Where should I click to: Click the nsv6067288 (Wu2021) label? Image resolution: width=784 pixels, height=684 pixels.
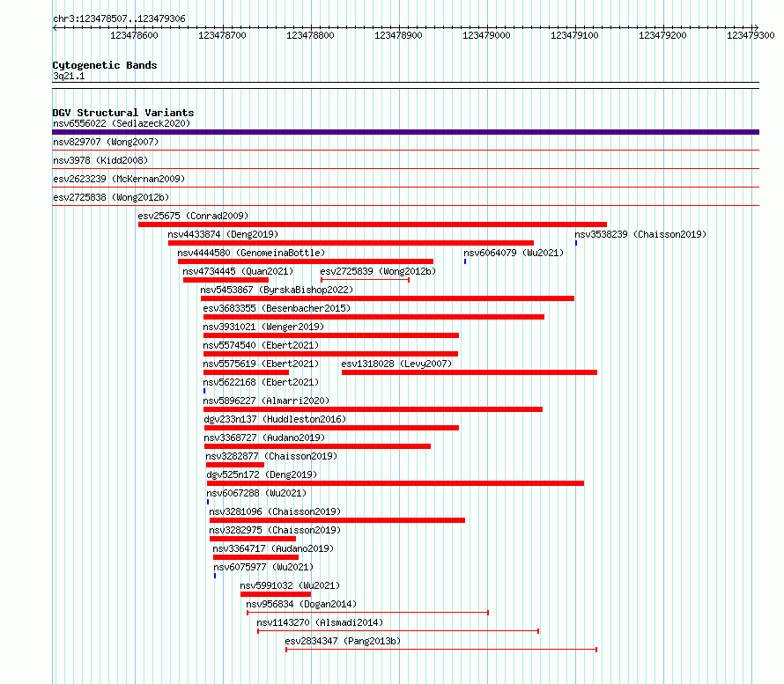(x=256, y=493)
